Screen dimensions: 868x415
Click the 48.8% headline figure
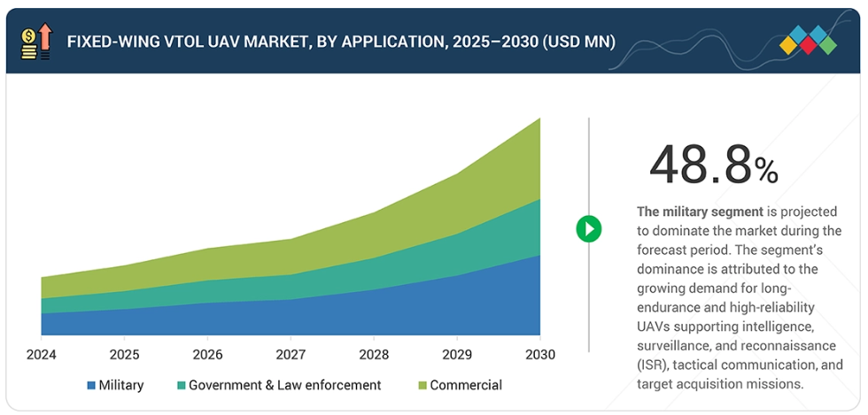713,165
